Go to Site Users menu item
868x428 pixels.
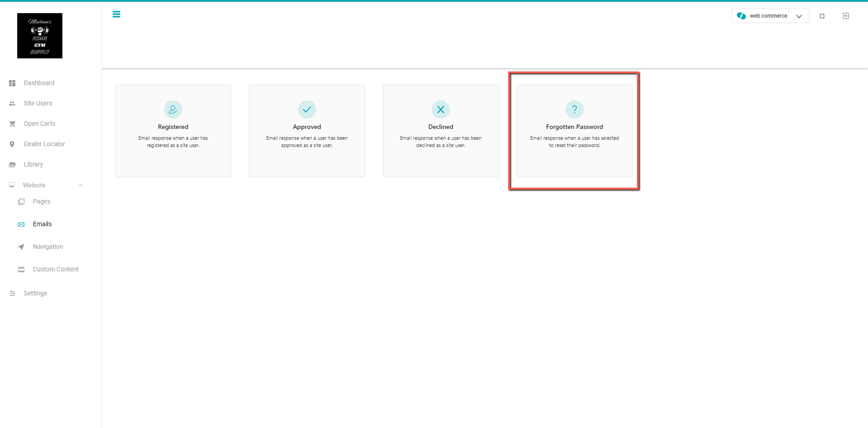pos(38,103)
